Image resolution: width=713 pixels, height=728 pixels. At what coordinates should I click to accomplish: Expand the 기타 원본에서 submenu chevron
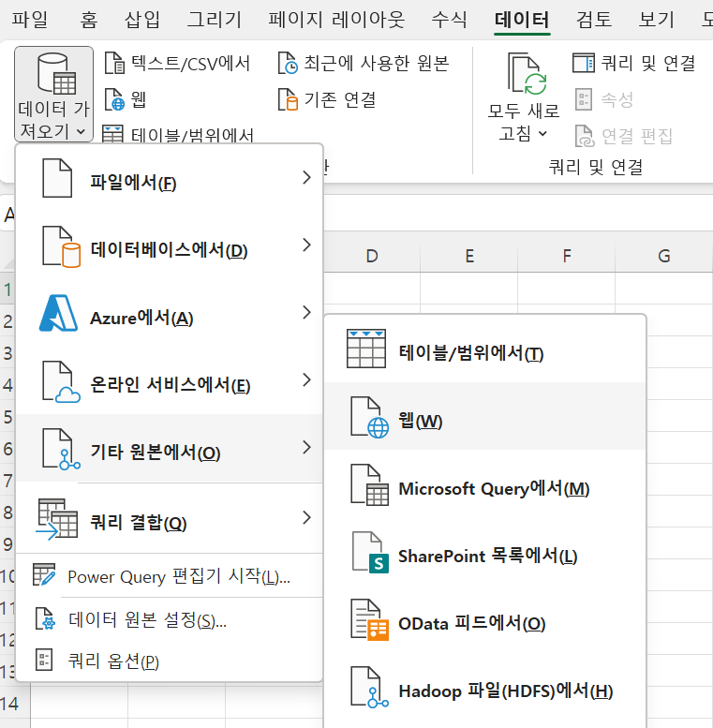tap(306, 448)
